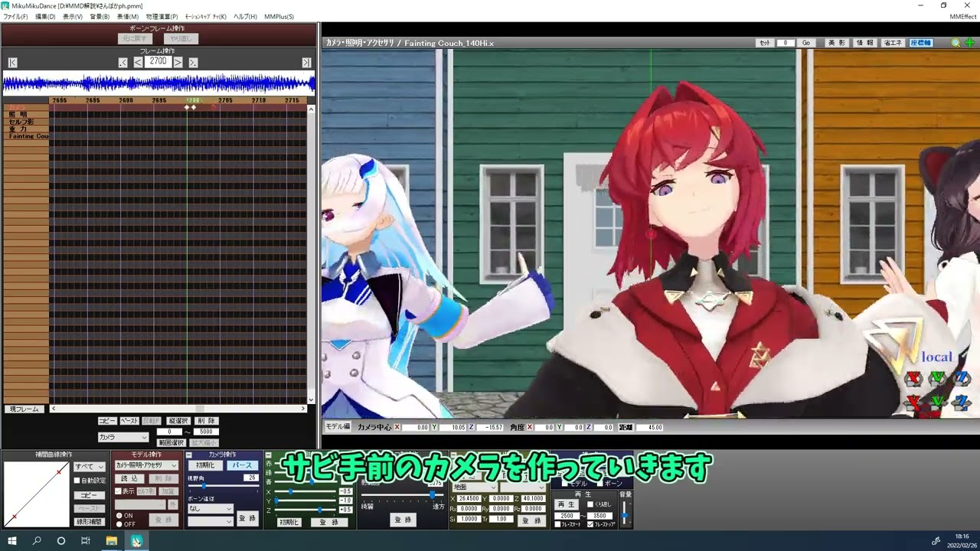Go to previous keyframe button
The image size is (980, 551).
click(x=122, y=63)
